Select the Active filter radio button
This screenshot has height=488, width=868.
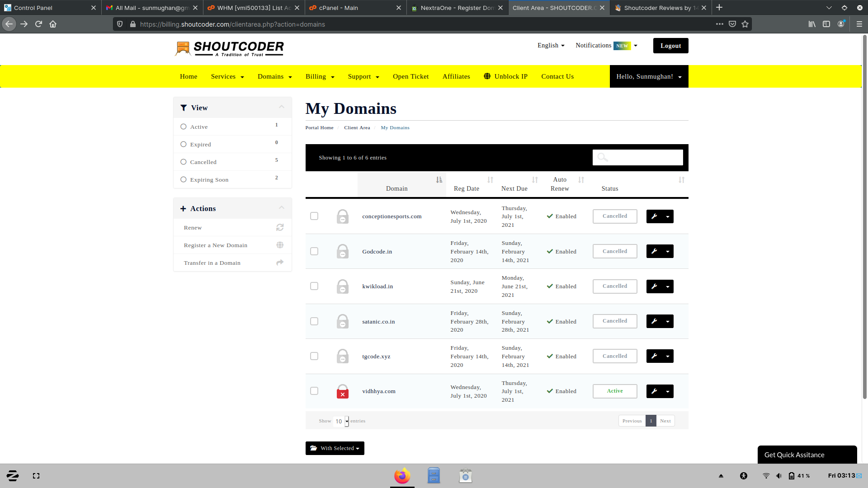184,127
